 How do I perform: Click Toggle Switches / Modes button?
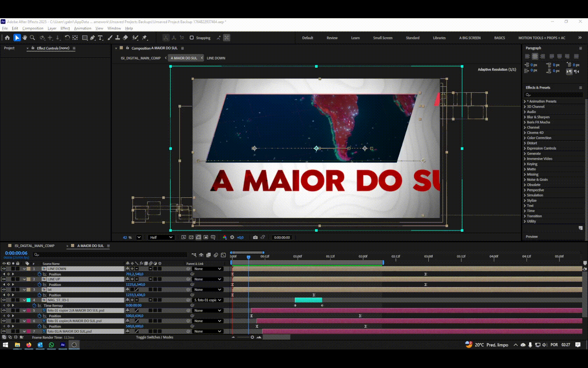pos(155,337)
